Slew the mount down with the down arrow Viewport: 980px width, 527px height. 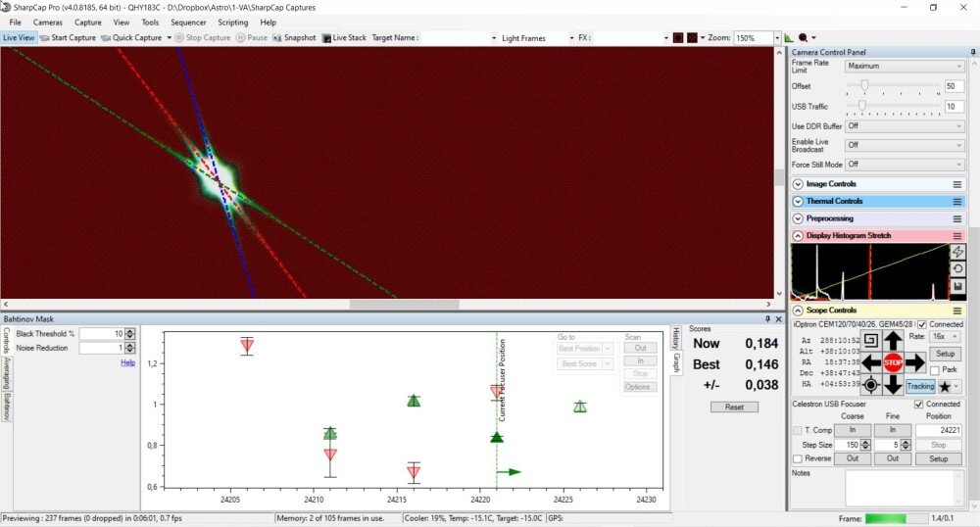[893, 385]
